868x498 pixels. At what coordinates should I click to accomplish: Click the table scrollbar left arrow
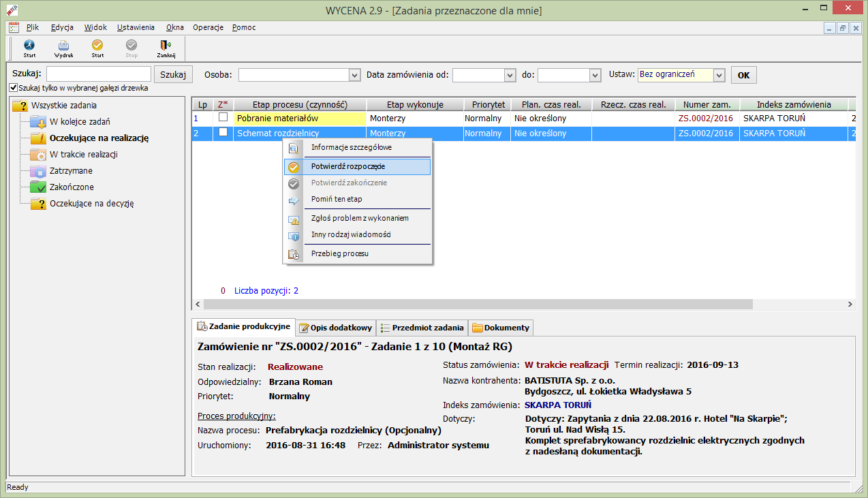[198, 305]
